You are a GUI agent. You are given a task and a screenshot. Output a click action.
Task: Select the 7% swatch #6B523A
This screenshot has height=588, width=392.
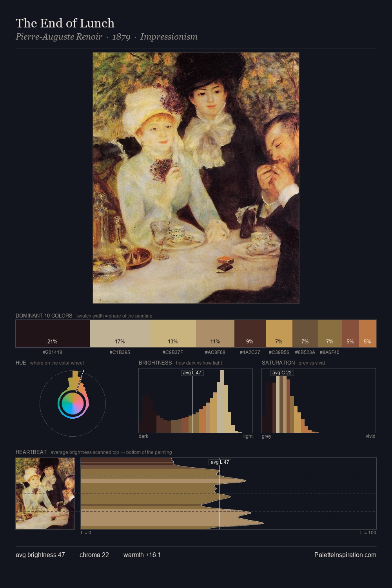click(305, 334)
